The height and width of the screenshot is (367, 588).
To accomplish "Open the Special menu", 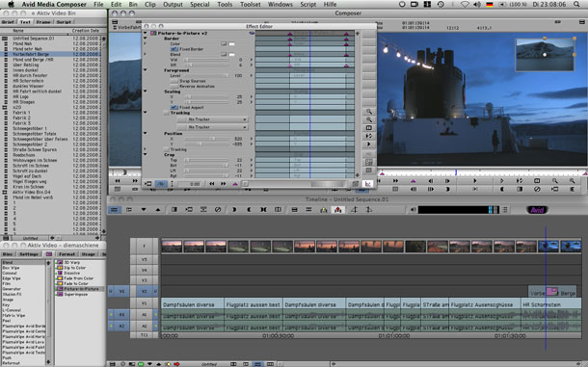I will point(200,4).
